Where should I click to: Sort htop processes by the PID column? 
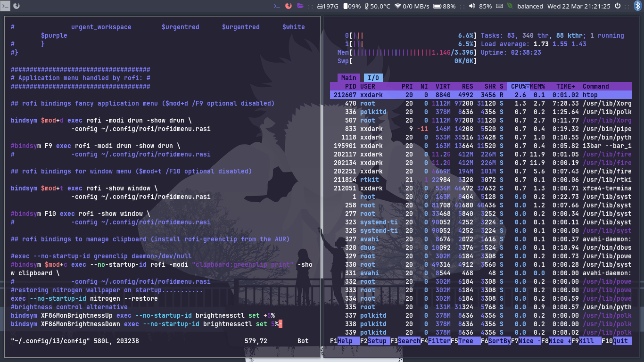(351, 86)
